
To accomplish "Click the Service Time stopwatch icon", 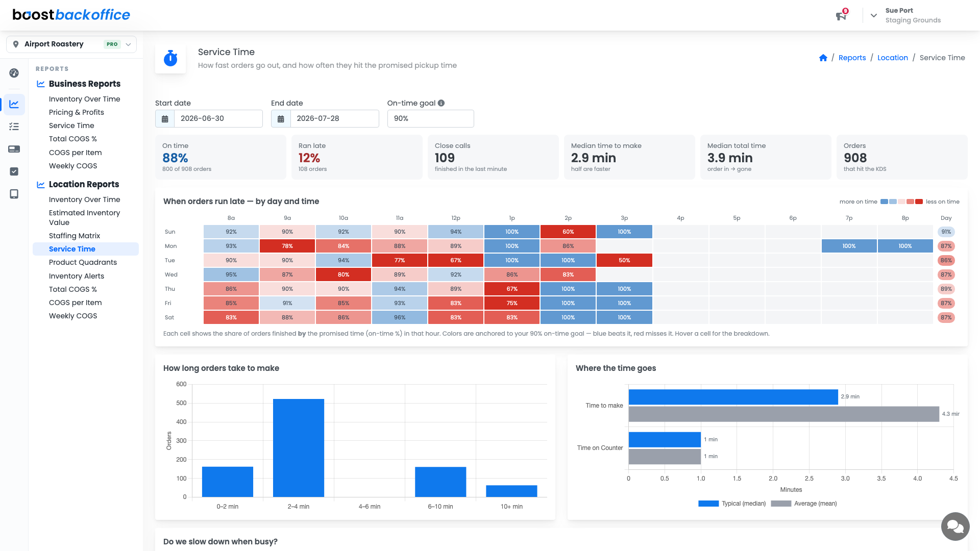I will click(x=170, y=58).
